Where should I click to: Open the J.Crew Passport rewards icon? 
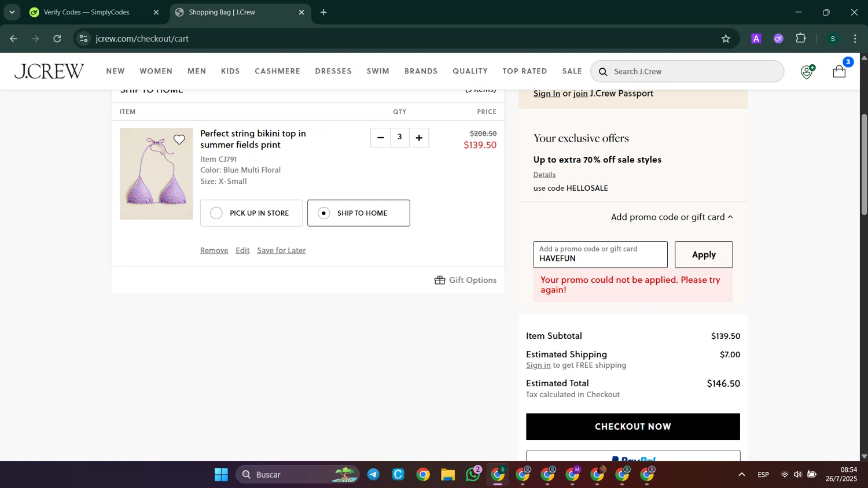[807, 71]
